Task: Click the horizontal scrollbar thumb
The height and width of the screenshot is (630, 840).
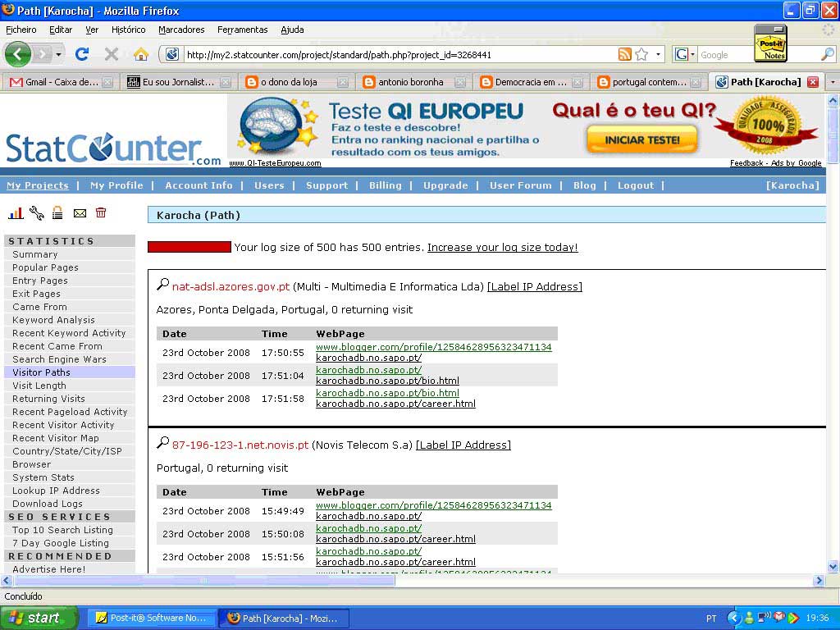Action: [204, 580]
